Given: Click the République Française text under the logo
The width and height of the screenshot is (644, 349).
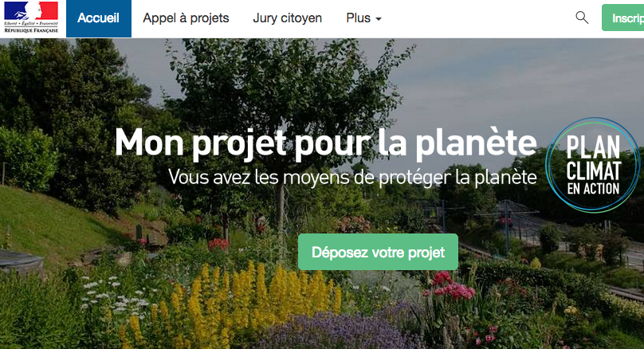Looking at the screenshot, I should click(x=31, y=30).
